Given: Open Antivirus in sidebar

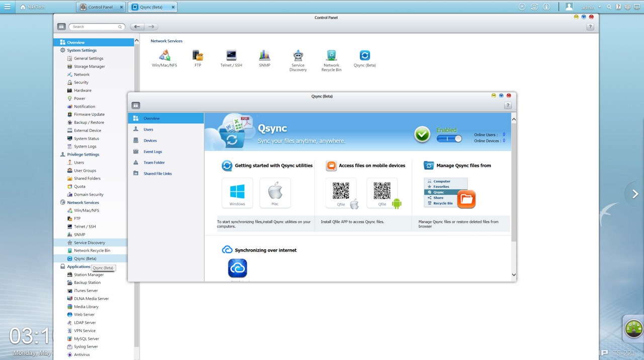Looking at the screenshot, I should tap(83, 354).
